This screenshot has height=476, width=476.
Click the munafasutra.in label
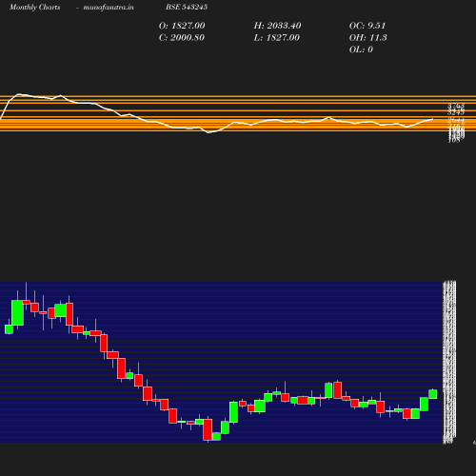(x=109, y=7)
